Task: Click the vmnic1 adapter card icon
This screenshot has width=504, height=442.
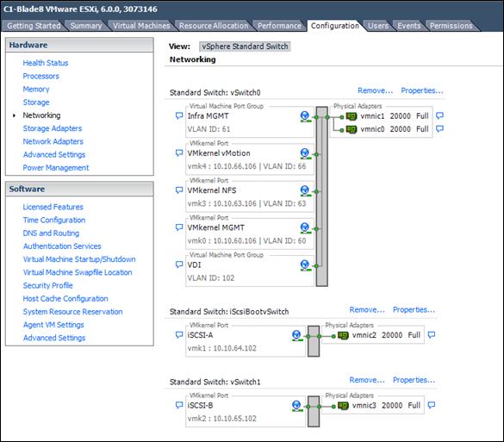Action: [x=352, y=116]
